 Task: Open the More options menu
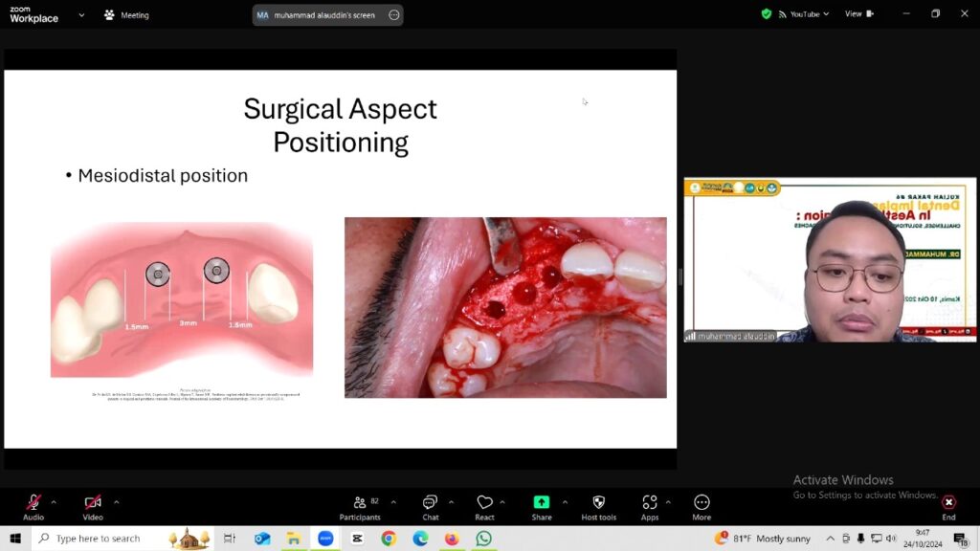(702, 507)
